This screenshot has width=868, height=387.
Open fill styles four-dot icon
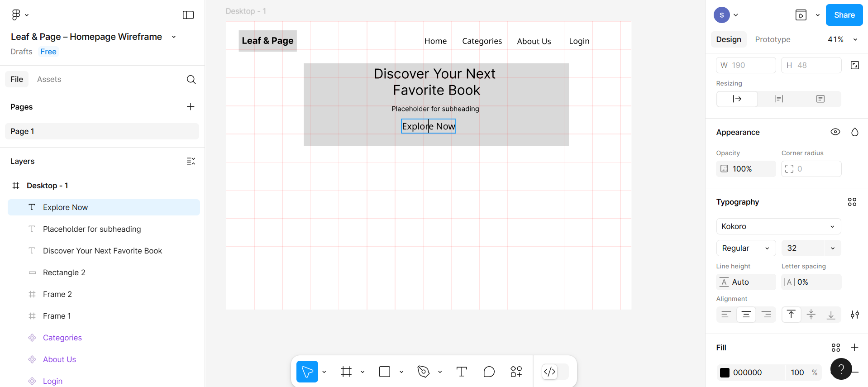pyautogui.click(x=836, y=348)
